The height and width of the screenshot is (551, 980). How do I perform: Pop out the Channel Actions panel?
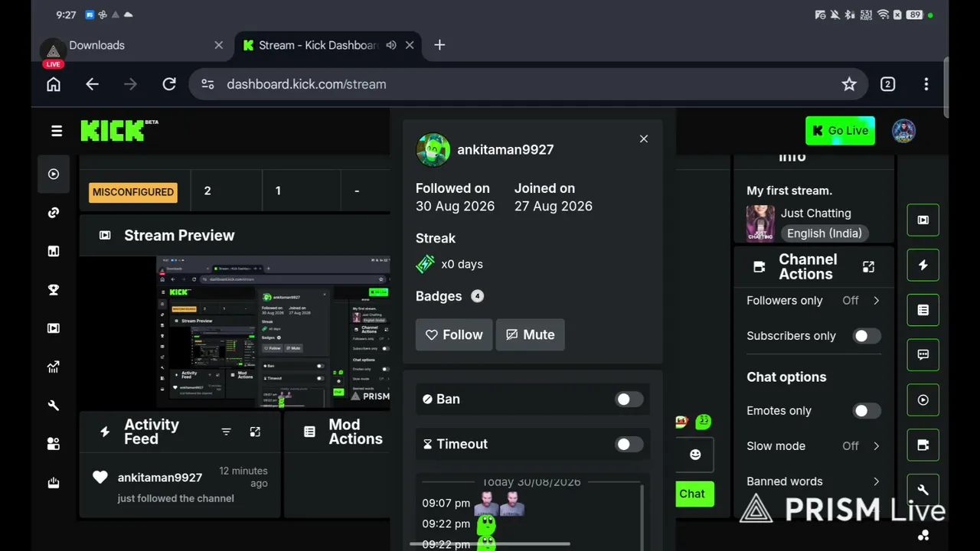click(868, 266)
